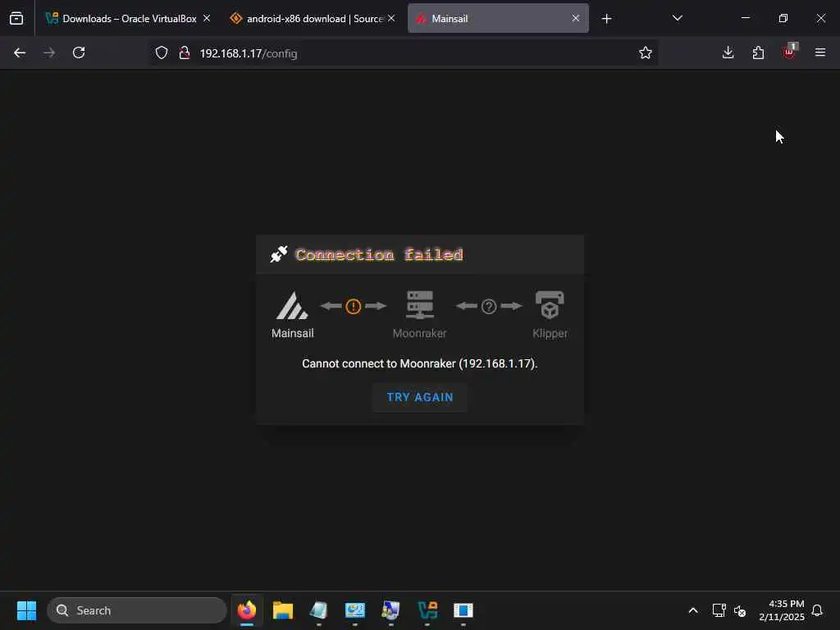The image size is (840, 630).
Task: Switch to android-x86 download tab
Action: [x=313, y=19]
